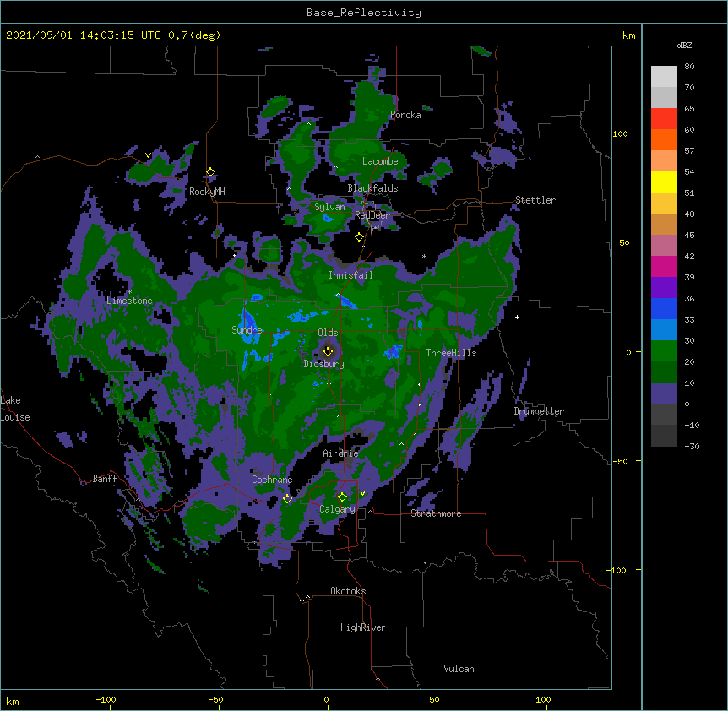Click the yellow diamond marker below Cochrane label

pos(287,498)
